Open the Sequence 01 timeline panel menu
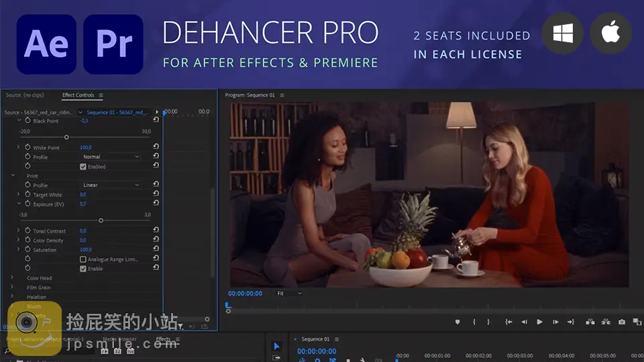The width and height of the screenshot is (644, 362). (x=337, y=339)
